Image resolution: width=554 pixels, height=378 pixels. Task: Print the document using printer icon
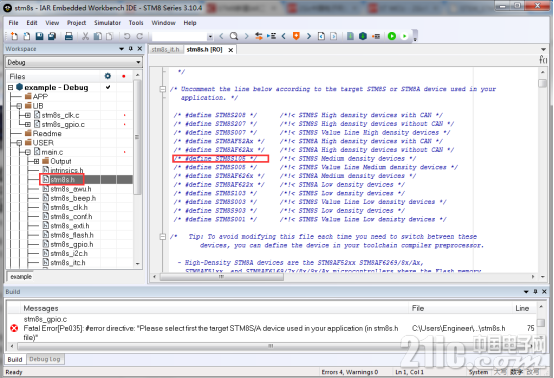click(69, 36)
